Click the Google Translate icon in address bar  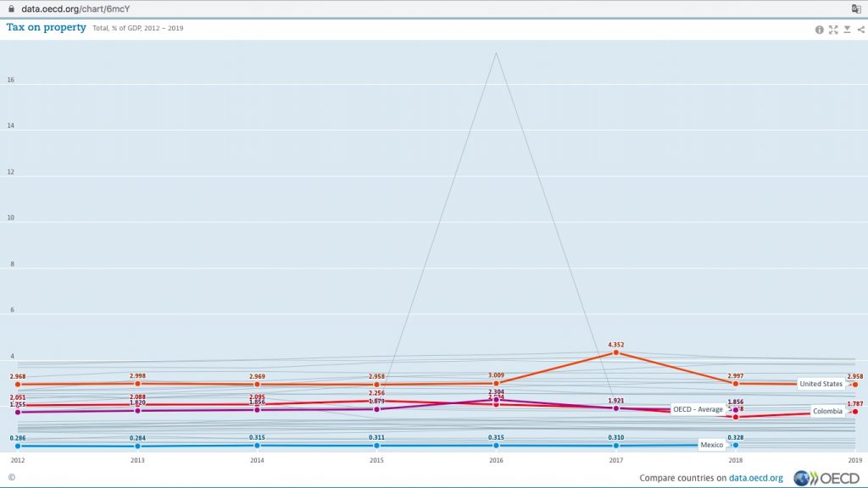856,8
